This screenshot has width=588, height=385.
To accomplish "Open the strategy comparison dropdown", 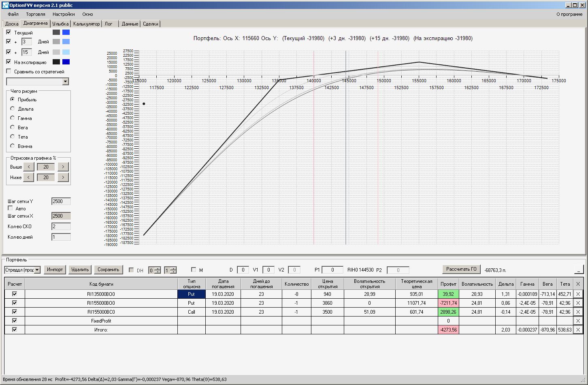I will point(66,81).
